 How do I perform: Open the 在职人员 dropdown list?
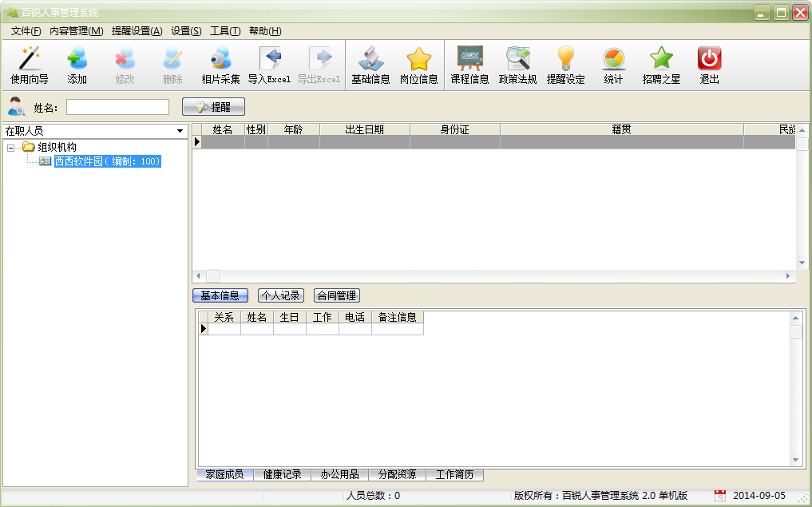(x=95, y=131)
